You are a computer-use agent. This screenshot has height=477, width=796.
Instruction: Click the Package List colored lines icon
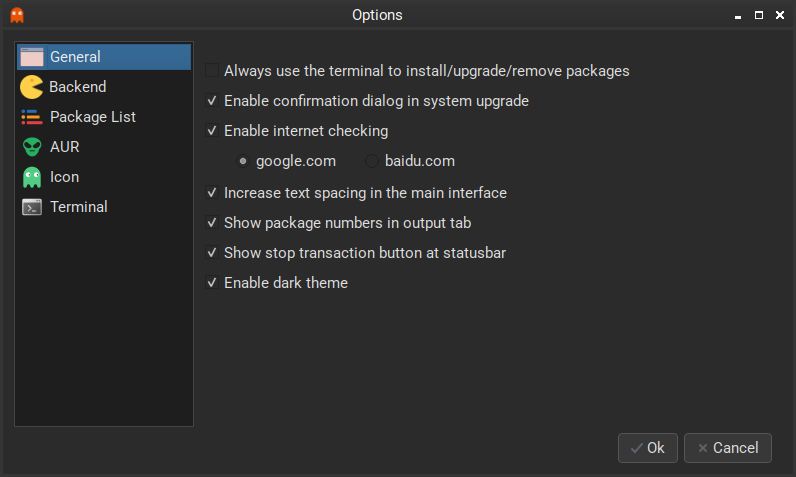(x=31, y=117)
